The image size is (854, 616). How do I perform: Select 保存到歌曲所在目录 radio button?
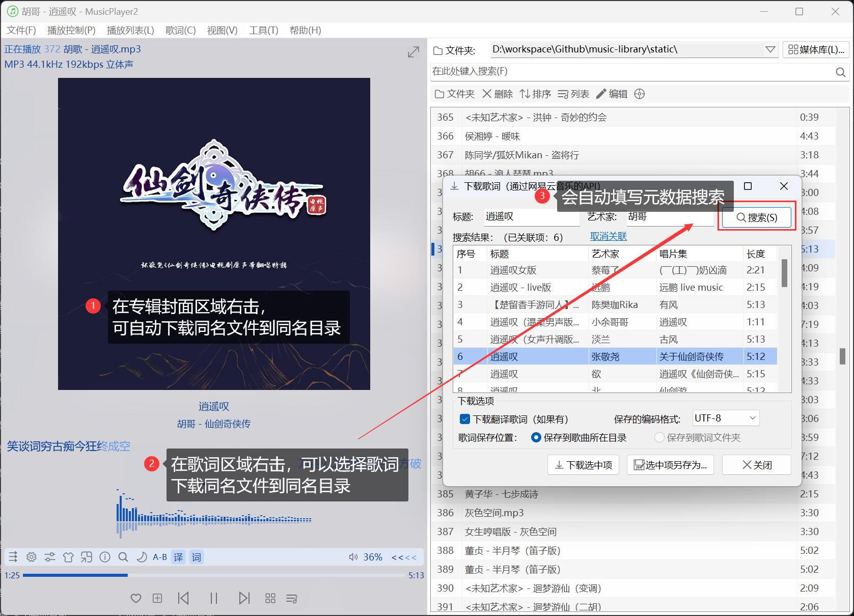tap(536, 437)
